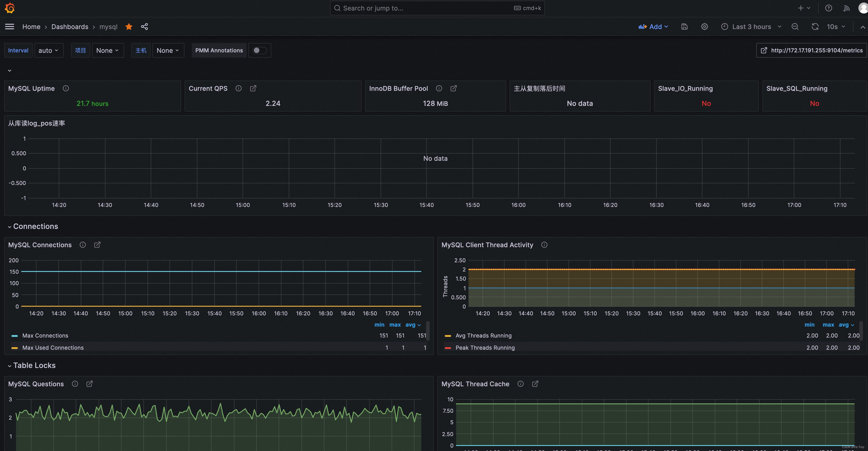This screenshot has width=868, height=451.
Task: Unstar the mysql dashboard favorite star
Action: pyautogui.click(x=129, y=27)
